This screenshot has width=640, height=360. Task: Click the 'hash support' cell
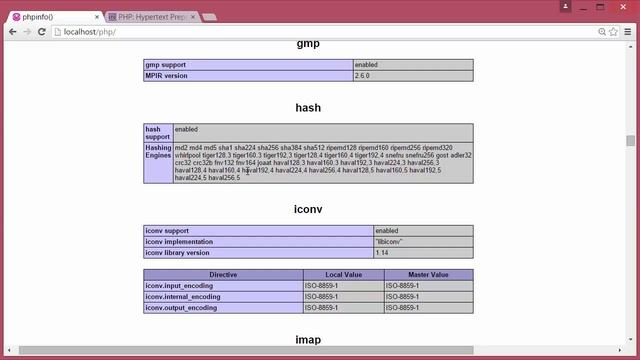click(x=158, y=133)
